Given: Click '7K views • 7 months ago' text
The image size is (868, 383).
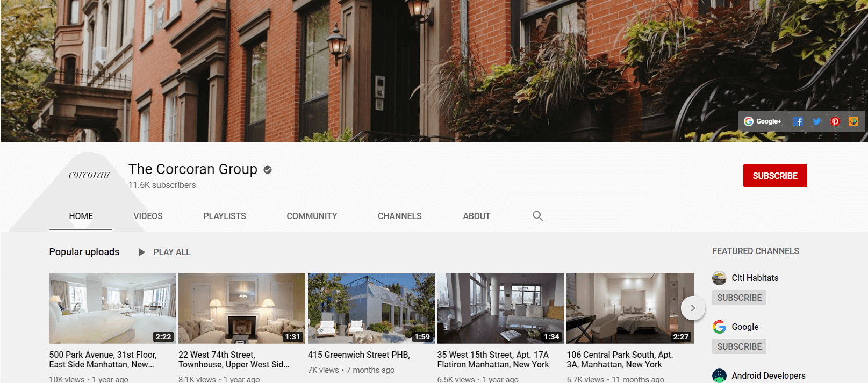Looking at the screenshot, I should point(351,370).
